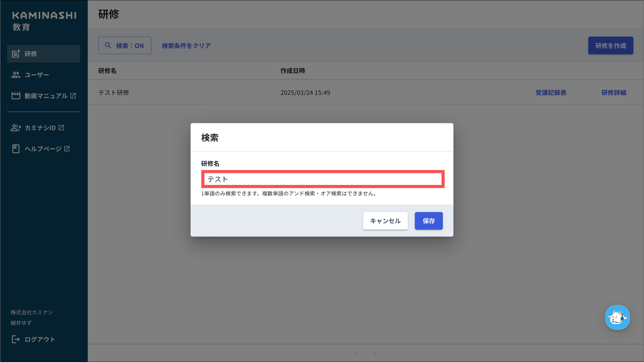Click the 動画マニュアル video manual icon
The image size is (644, 362).
pos(16,96)
